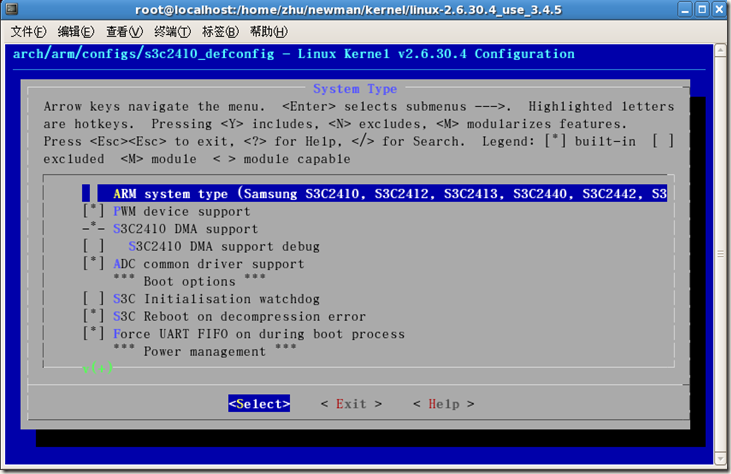Click the green v(+) more-items indicator
This screenshot has height=474, width=731.
[97, 368]
